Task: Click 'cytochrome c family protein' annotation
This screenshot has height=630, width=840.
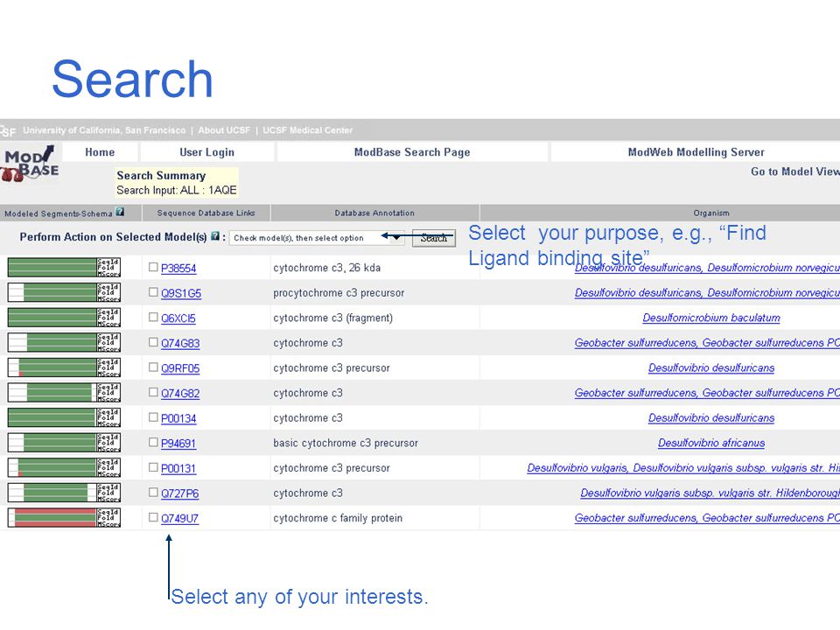Action: point(338,518)
